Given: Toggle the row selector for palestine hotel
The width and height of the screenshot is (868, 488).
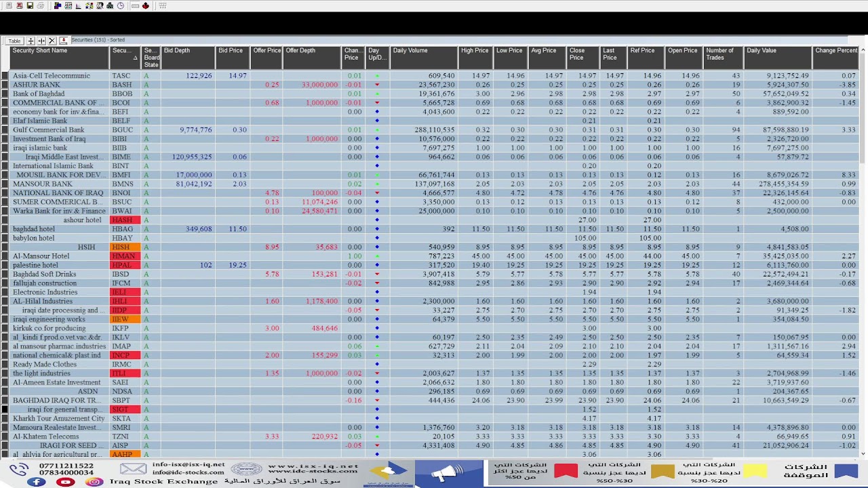Looking at the screenshot, I should [5, 265].
